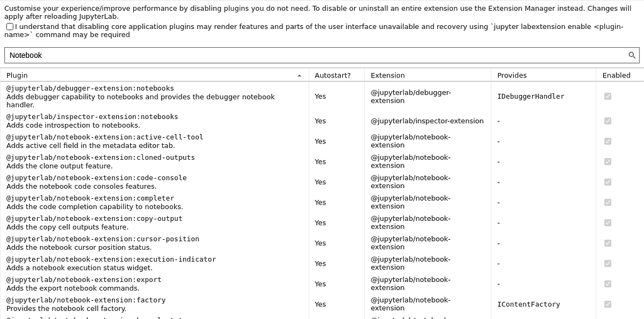Check the 'I understand' disclaimer checkbox
Viewport: 644px width, 319px height.
point(10,26)
